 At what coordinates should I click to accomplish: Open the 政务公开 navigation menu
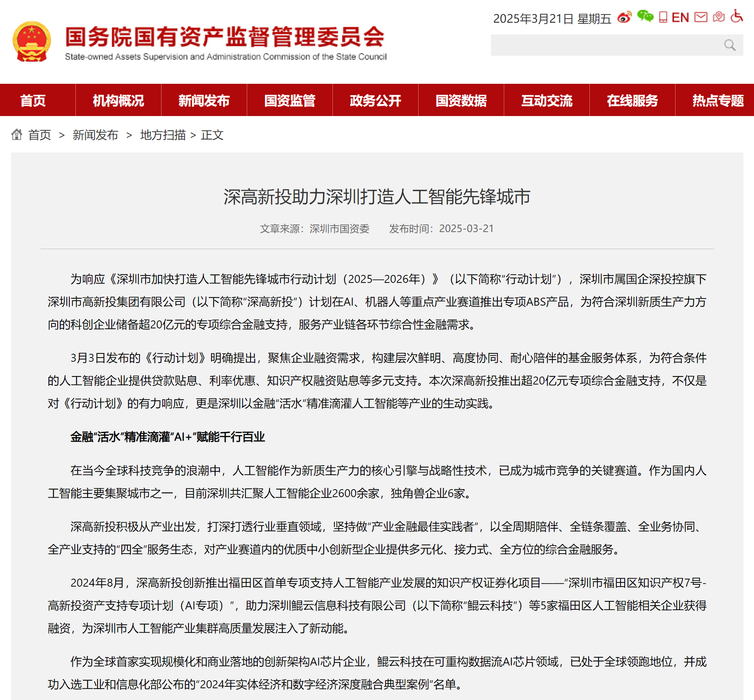375,100
